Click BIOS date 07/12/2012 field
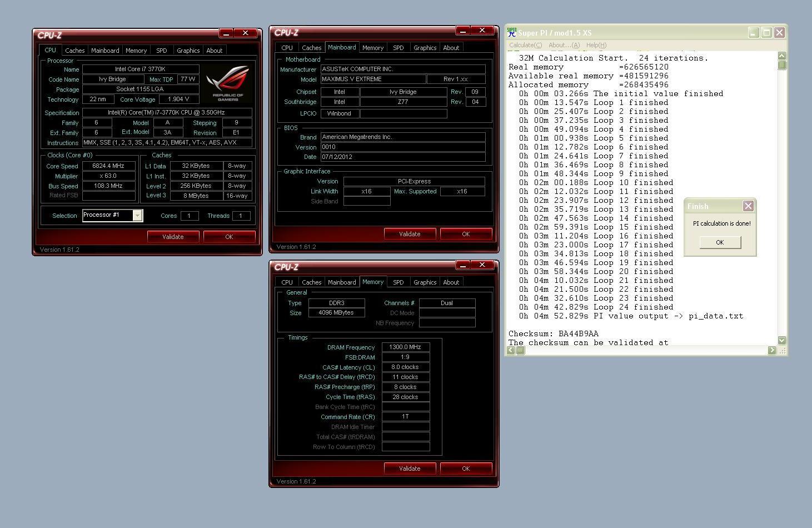This screenshot has width=812, height=528. 403,157
